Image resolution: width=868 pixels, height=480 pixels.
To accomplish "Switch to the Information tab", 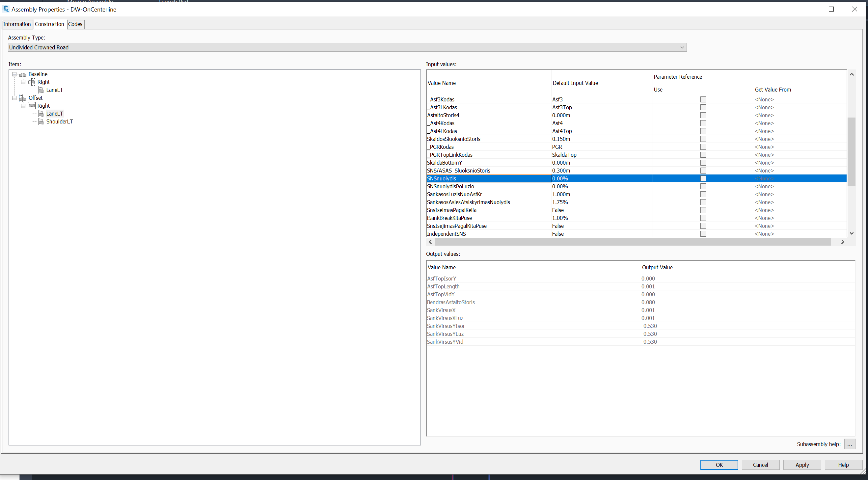I will pyautogui.click(x=17, y=24).
